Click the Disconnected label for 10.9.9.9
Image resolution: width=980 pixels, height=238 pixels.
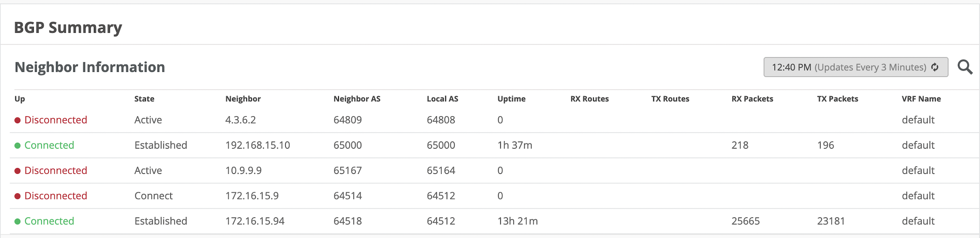coord(56,171)
